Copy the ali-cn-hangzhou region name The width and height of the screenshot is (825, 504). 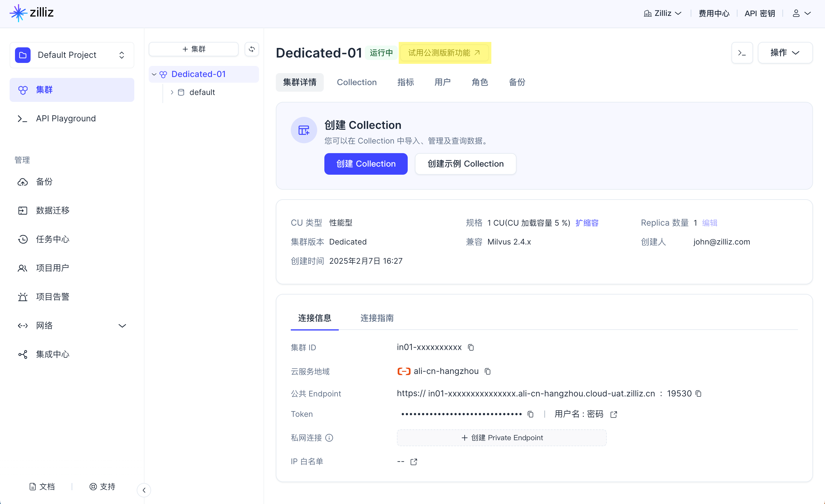(488, 372)
